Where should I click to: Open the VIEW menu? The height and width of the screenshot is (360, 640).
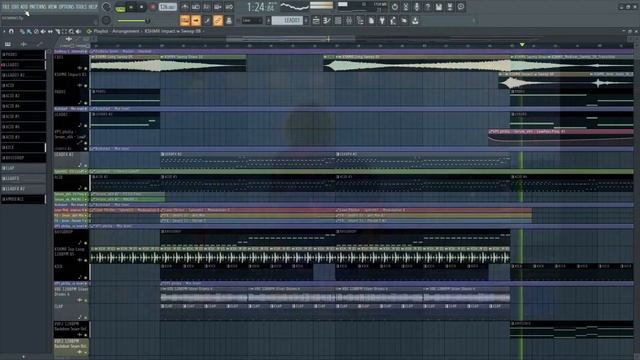pyautogui.click(x=53, y=7)
